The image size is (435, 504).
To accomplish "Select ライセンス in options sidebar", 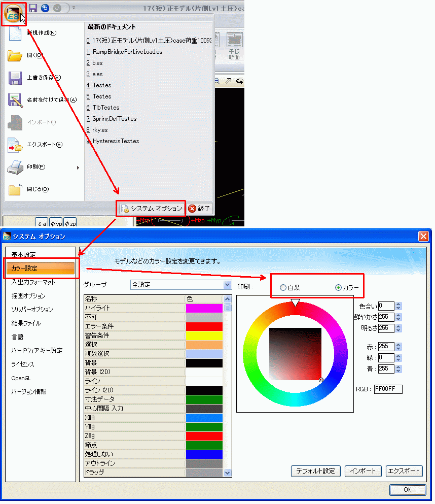I will [23, 364].
